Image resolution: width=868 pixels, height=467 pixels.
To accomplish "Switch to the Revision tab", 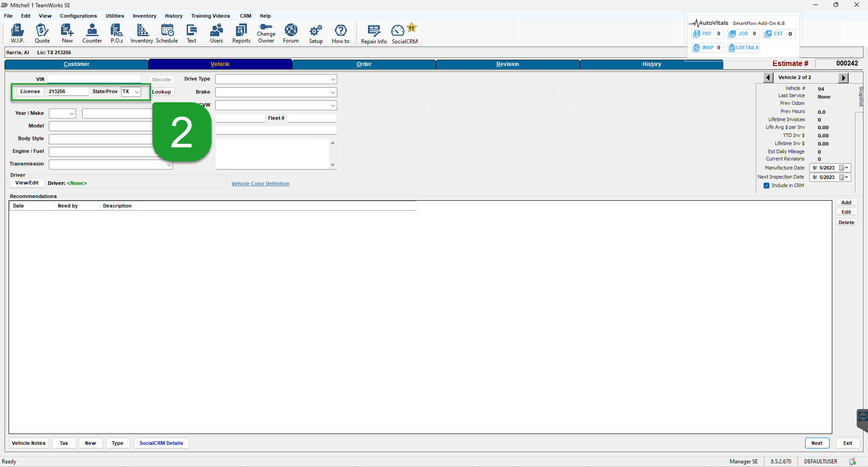I will [508, 64].
